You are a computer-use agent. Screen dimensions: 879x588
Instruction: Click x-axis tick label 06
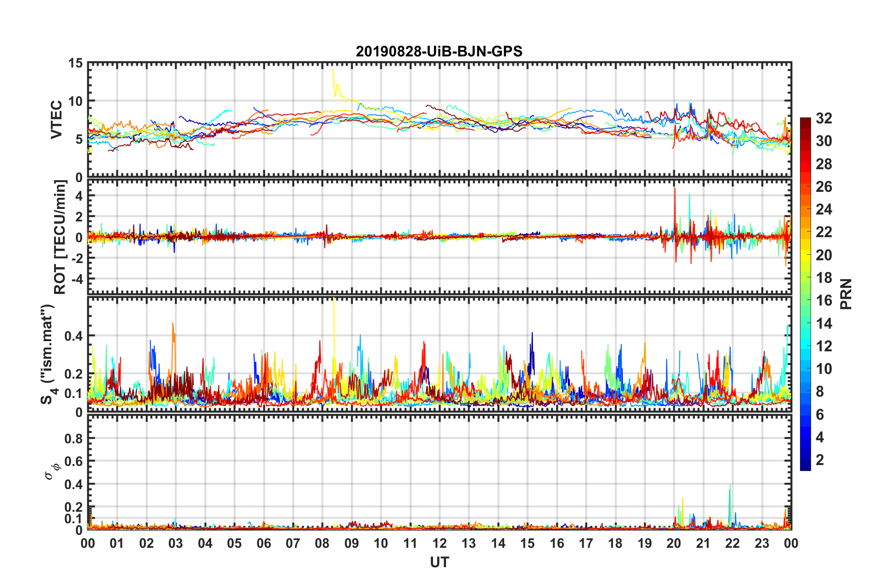click(x=264, y=543)
